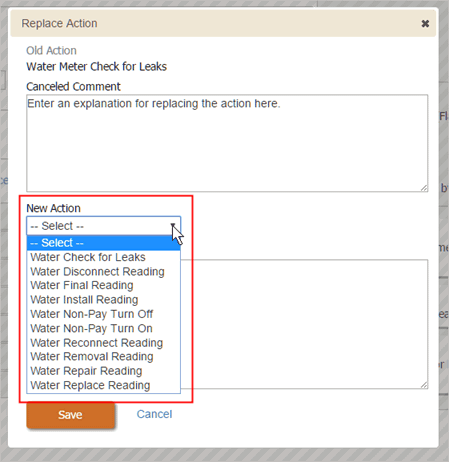Open the New Action dropdown arrow
The image size is (449, 462).
[x=173, y=226]
